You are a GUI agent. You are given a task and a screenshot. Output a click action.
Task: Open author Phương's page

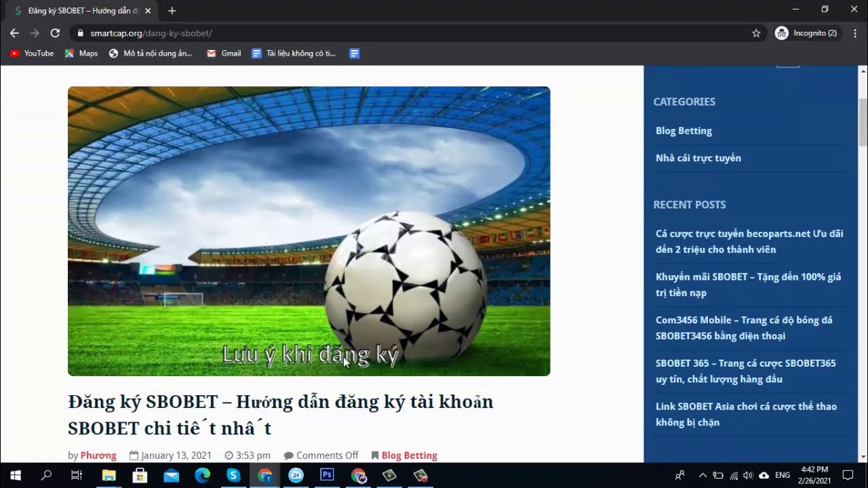pyautogui.click(x=98, y=455)
